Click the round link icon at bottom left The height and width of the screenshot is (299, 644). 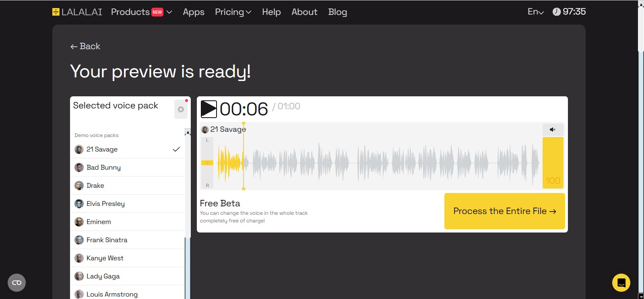[17, 282]
